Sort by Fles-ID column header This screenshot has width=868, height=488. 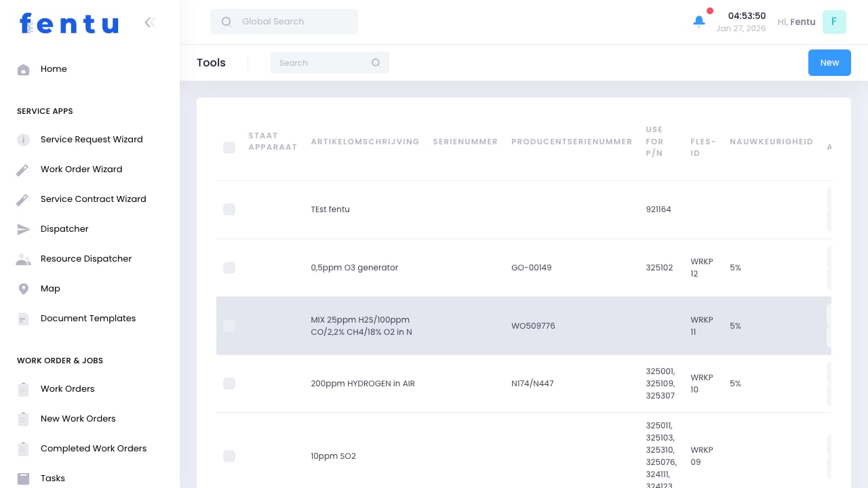pyautogui.click(x=703, y=148)
